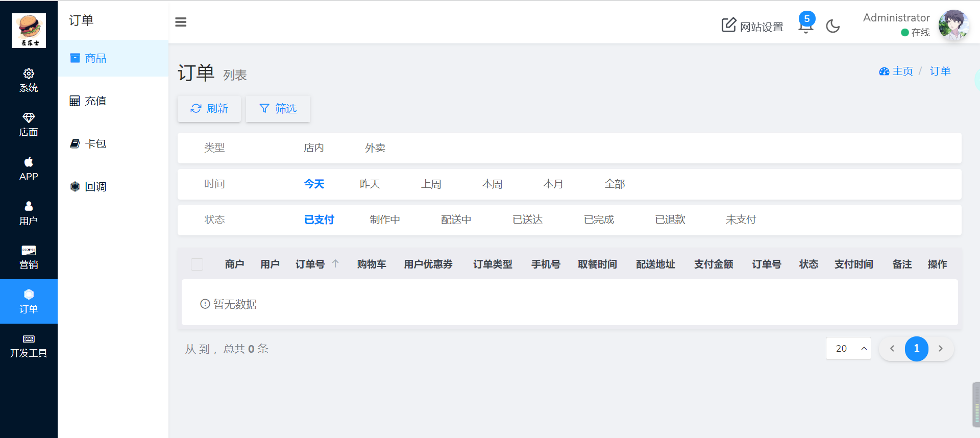This screenshot has width=980, height=438.
Task: Click the 主页 breadcrumb link
Action: (x=896, y=71)
